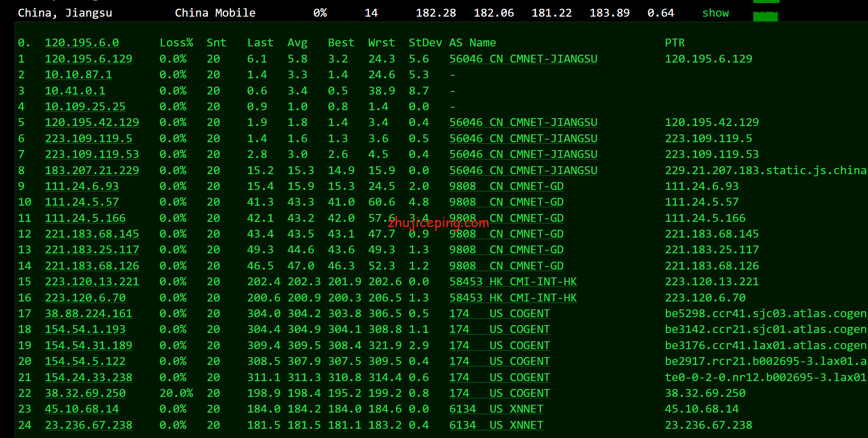This screenshot has height=438, width=868.
Task: Open hop 15 IP link 223.120.13.221
Action: pos(92,282)
